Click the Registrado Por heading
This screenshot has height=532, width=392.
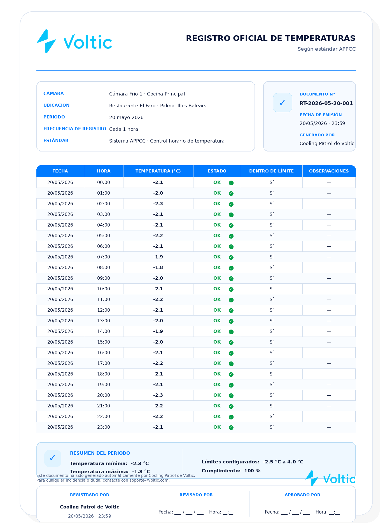point(90,495)
